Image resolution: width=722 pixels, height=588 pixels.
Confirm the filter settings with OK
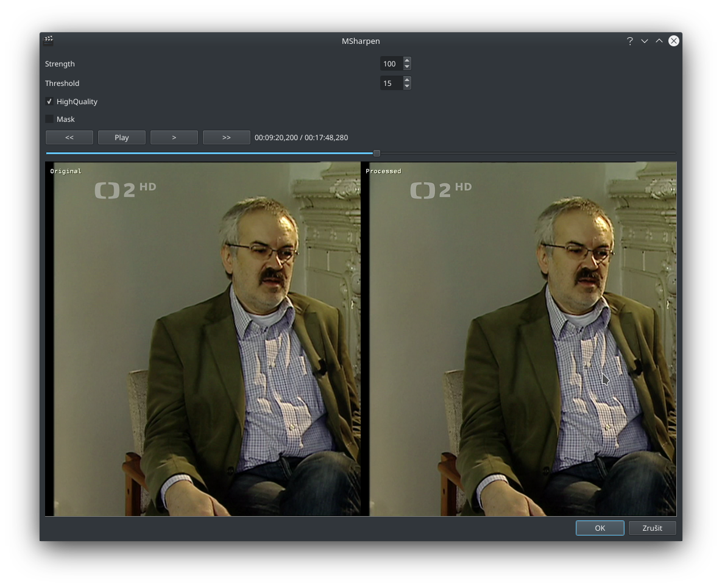coord(600,528)
